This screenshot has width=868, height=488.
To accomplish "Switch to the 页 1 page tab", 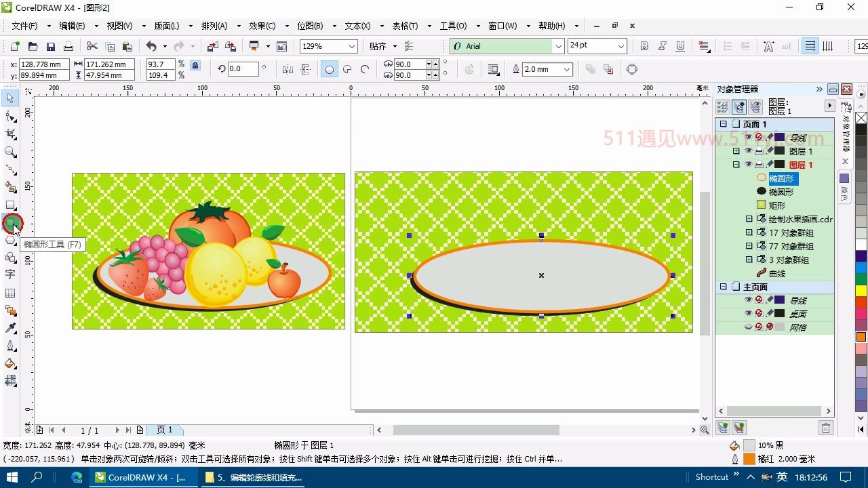I will pyautogui.click(x=165, y=430).
